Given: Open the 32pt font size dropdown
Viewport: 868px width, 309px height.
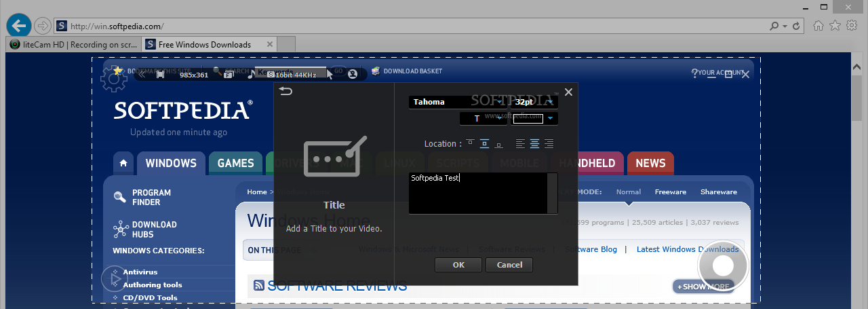Looking at the screenshot, I should point(535,102).
